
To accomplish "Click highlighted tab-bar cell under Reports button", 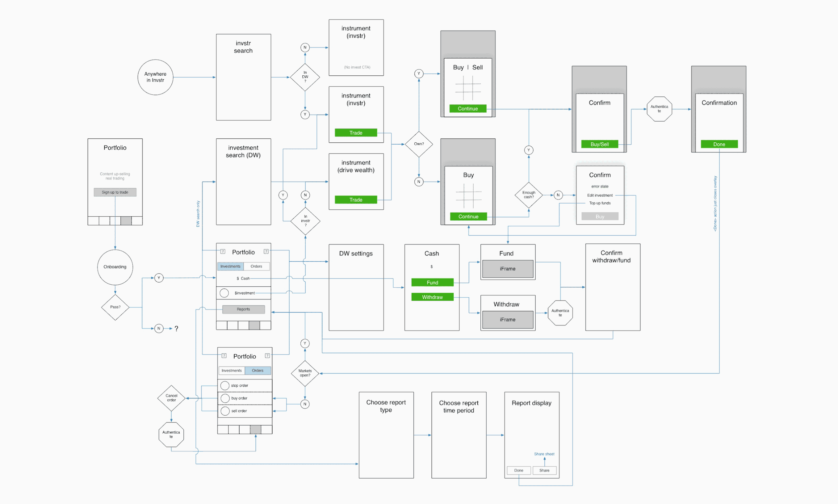I will (254, 326).
